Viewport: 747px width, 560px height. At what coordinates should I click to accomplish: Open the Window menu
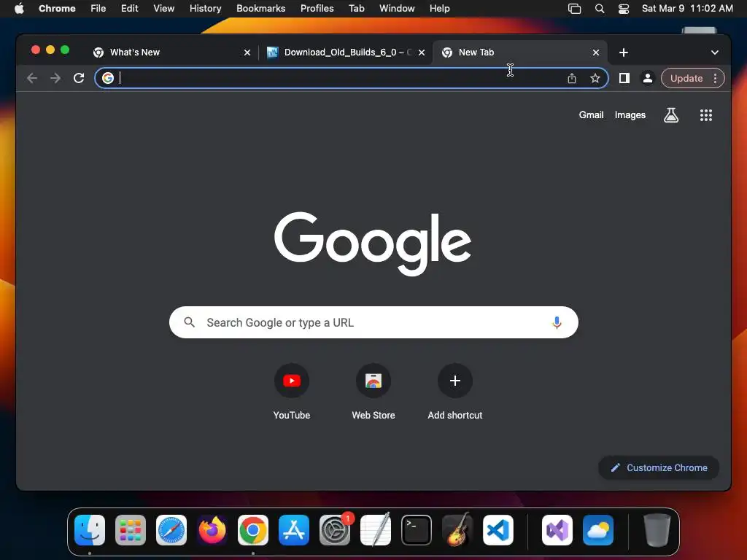point(397,9)
